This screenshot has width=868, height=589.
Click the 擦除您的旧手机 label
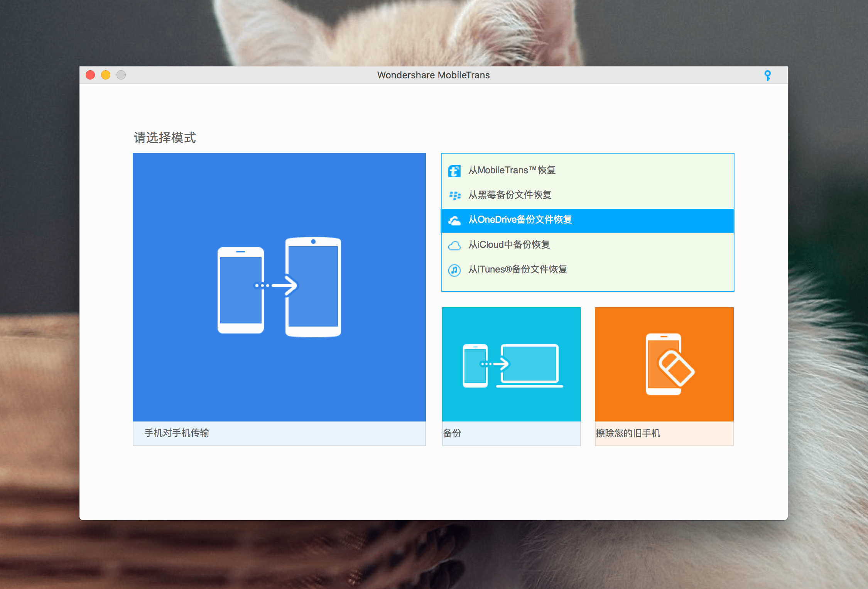click(x=628, y=433)
